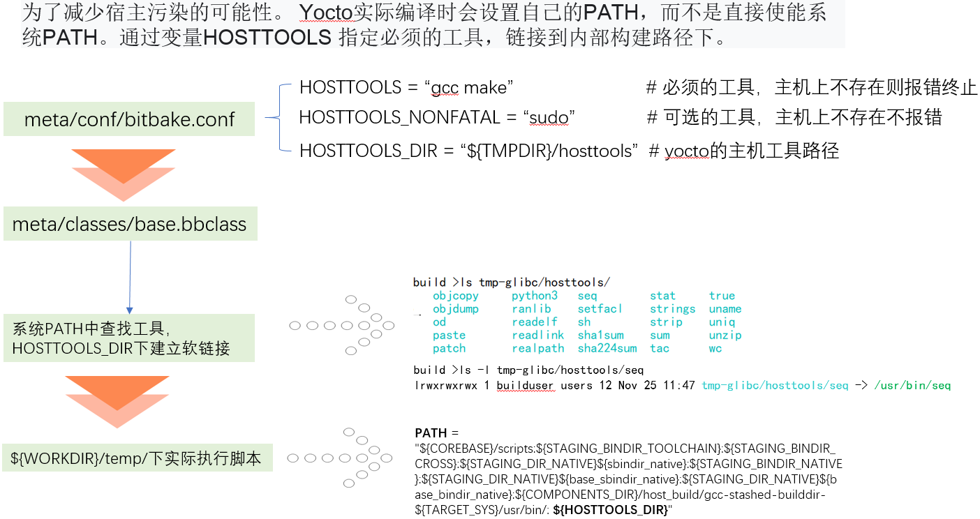Click the /usr/bin/seq symlink target
Screen dimensions: 980x519
(912, 385)
